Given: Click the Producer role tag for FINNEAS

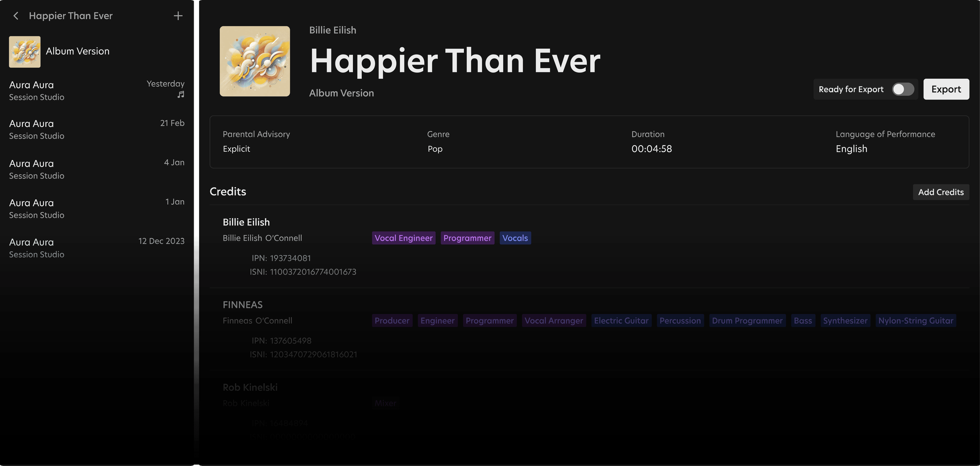Looking at the screenshot, I should click(392, 321).
